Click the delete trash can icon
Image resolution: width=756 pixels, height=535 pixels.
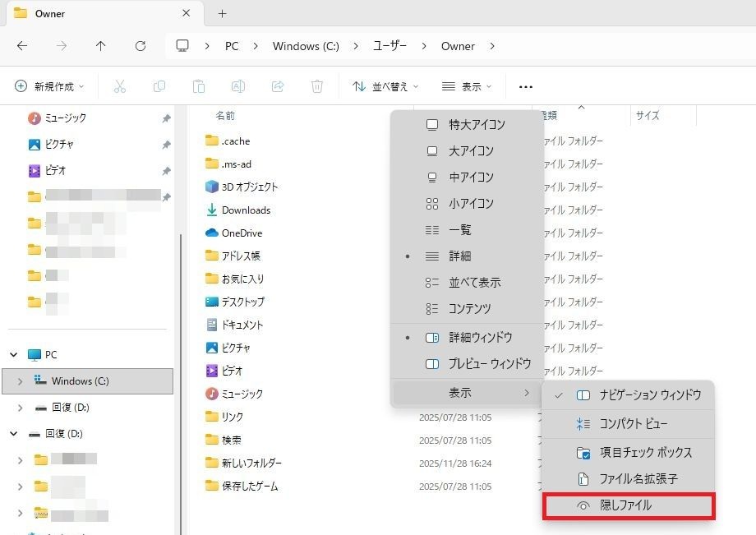tap(317, 86)
